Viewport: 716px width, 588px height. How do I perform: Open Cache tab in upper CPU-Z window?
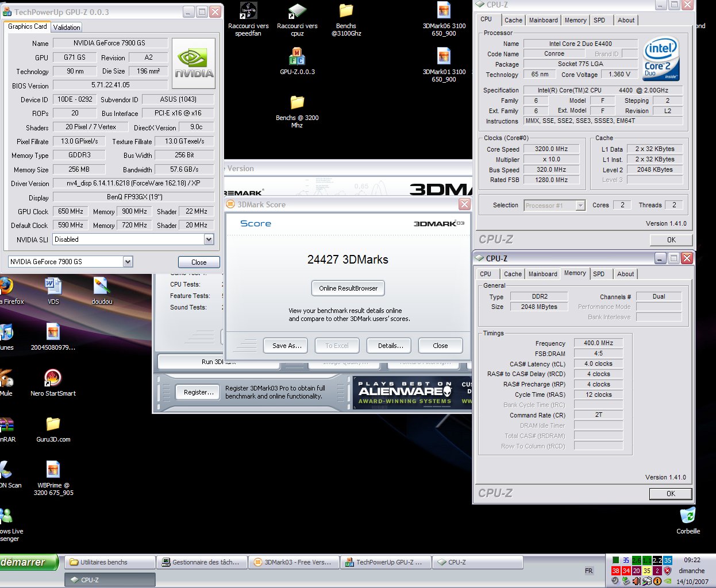click(513, 20)
